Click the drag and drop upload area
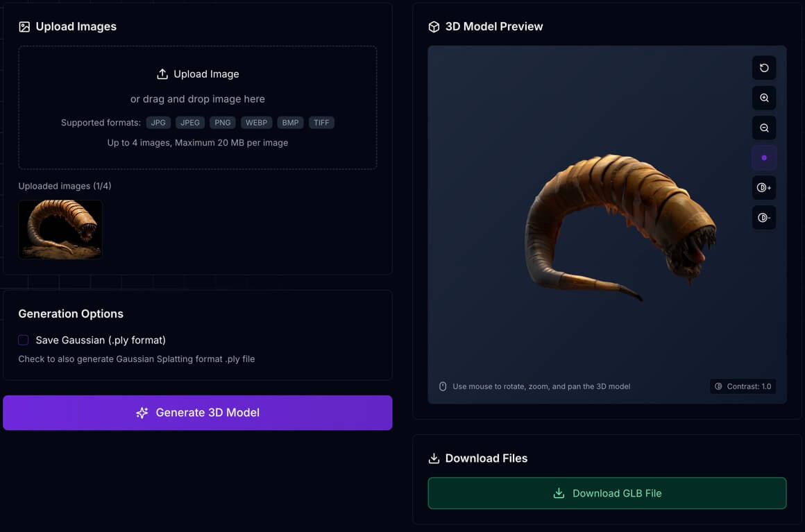This screenshot has width=805, height=532. point(197,99)
